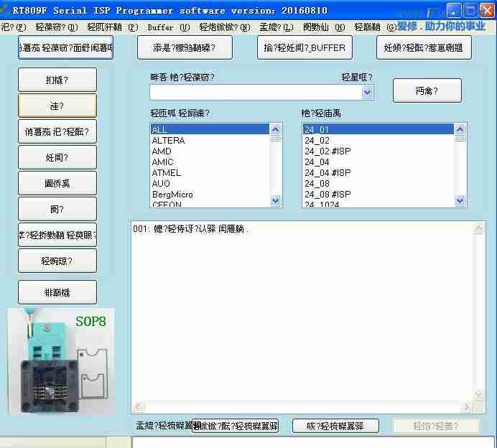Viewport: 497px width, 448px height.
Task: Select the plain 24_02 chip entry
Action: coord(378,140)
